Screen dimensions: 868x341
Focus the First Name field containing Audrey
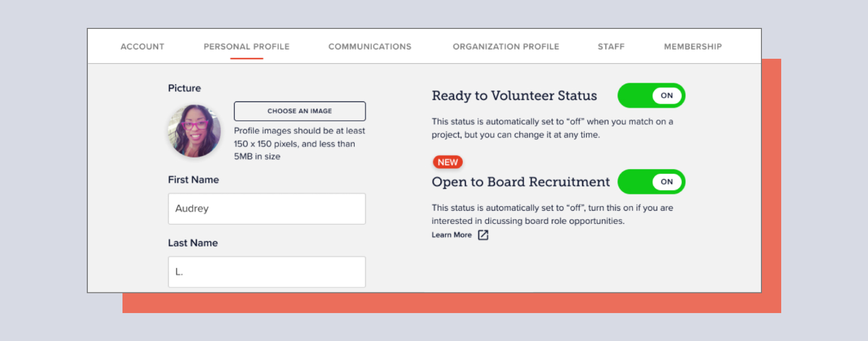tap(267, 209)
